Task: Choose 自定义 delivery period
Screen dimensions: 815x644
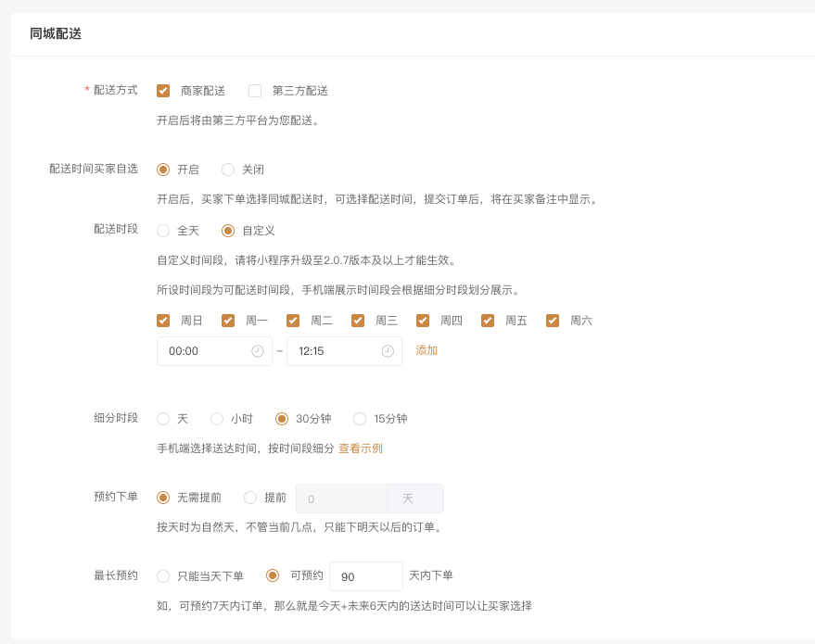Action: (228, 231)
